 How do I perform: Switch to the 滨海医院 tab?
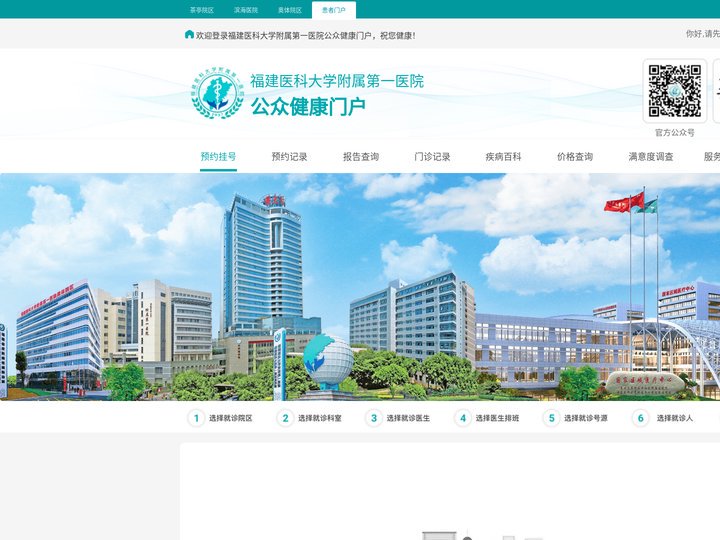pyautogui.click(x=246, y=10)
